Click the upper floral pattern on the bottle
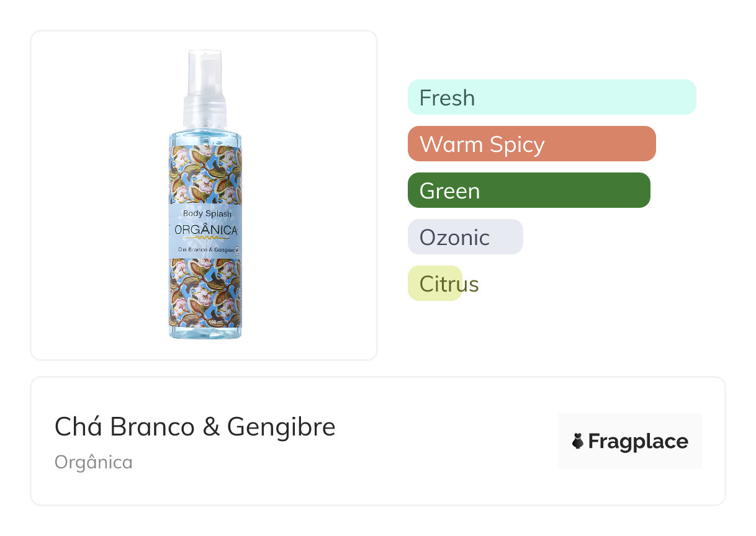Viewport: 756px width, 536px height. click(x=205, y=174)
